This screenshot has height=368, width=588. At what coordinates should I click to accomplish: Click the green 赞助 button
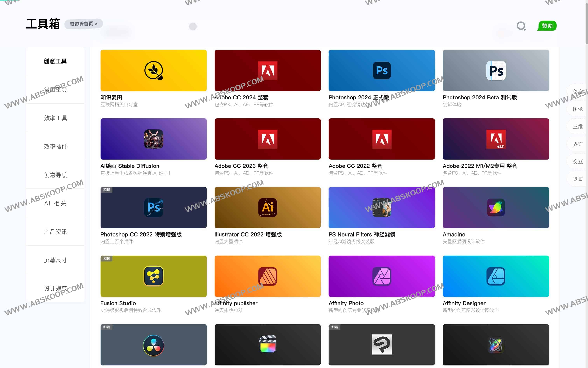coord(547,26)
